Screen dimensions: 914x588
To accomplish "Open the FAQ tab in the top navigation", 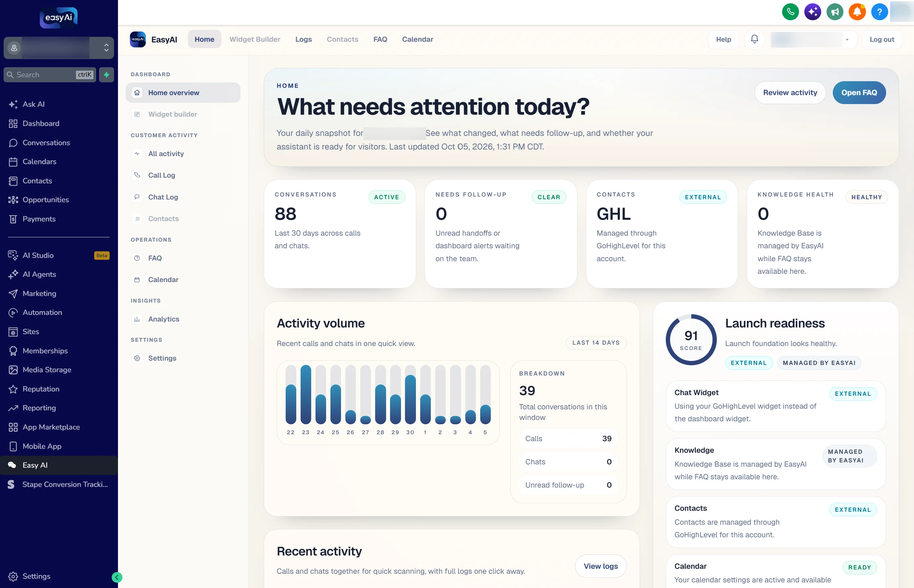I will (x=380, y=39).
